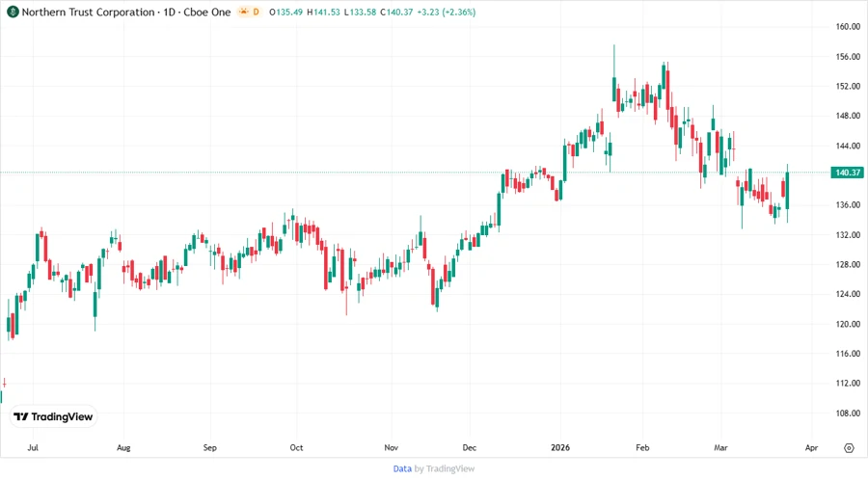This screenshot has width=868, height=480.
Task: Click the 2026 label on time axis
Action: pyautogui.click(x=560, y=448)
